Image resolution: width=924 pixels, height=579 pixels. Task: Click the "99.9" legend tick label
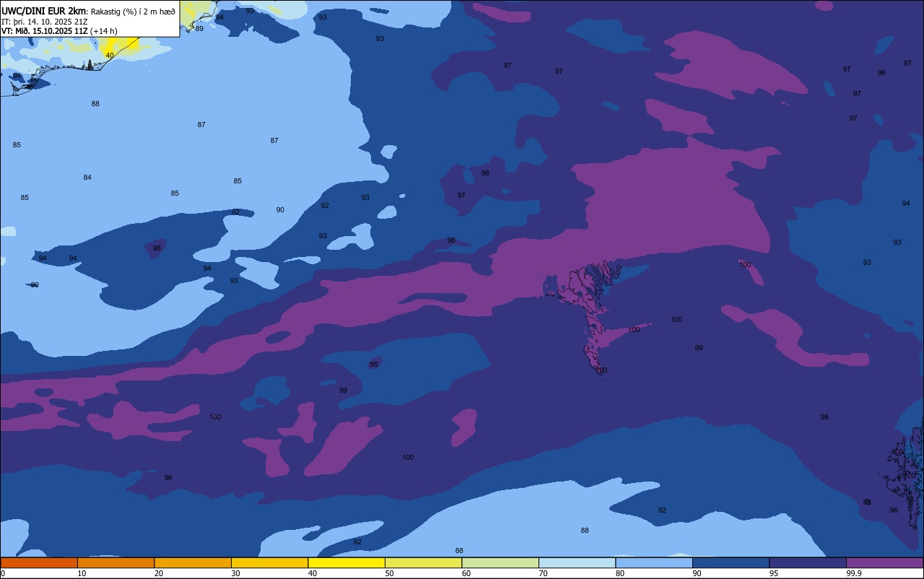855,573
